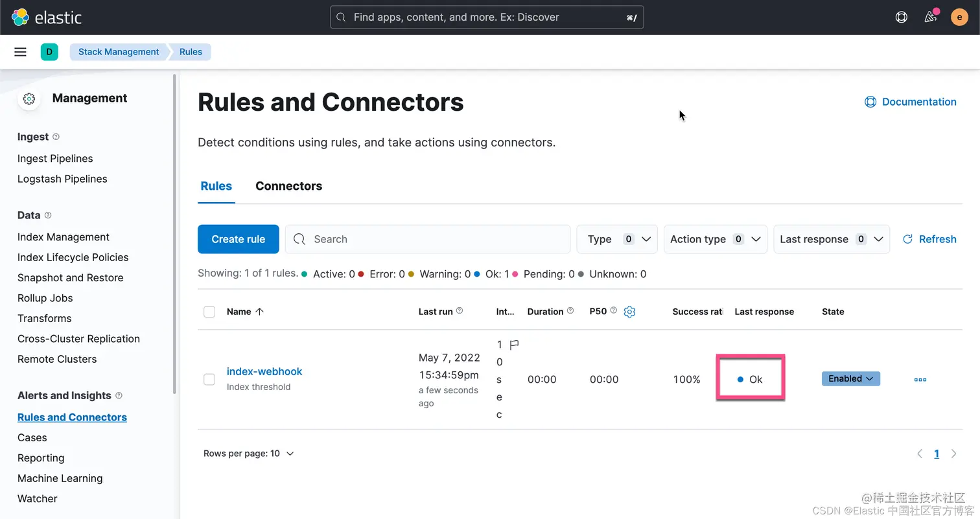
Task: Open the index-webhook rule link
Action: tap(264, 371)
